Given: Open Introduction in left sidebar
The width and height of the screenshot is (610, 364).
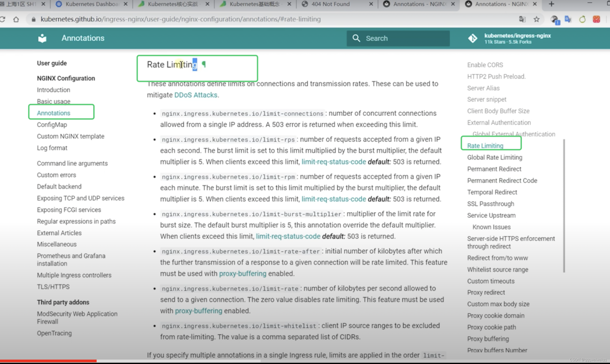Looking at the screenshot, I should [x=53, y=90].
